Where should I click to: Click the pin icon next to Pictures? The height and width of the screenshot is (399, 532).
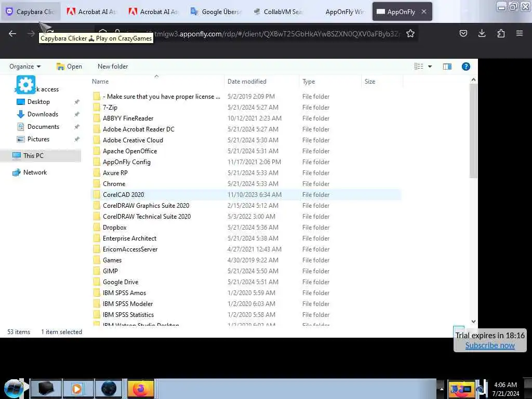pos(77,139)
